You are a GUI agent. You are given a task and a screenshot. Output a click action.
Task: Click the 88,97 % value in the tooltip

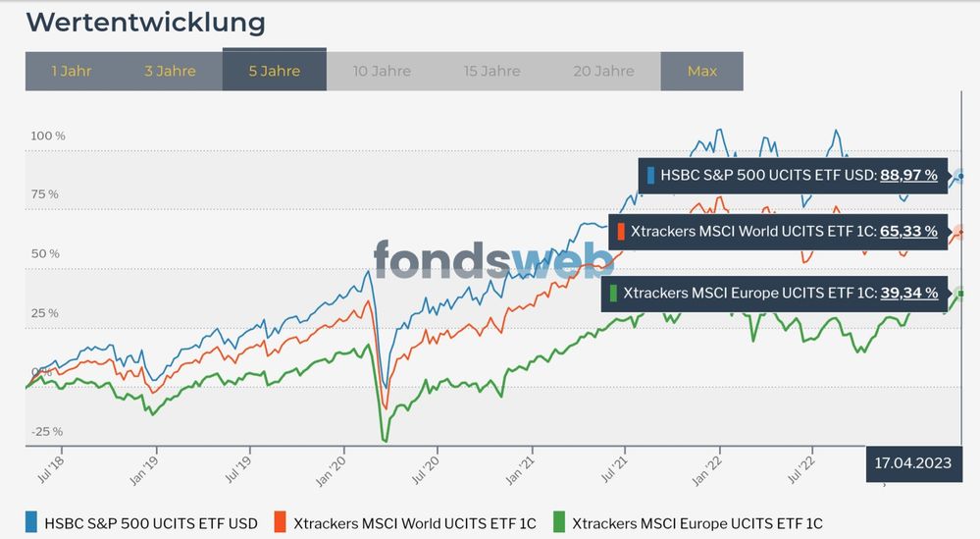pos(908,176)
